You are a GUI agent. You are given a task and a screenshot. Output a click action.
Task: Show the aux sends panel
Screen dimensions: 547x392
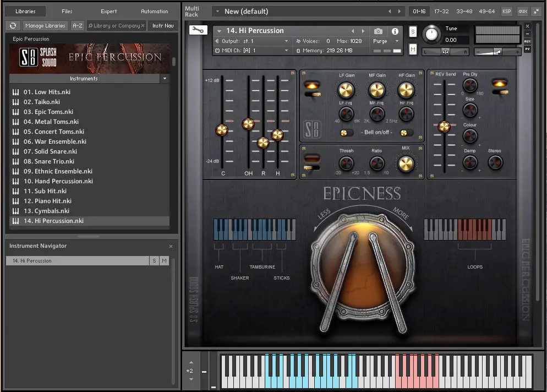[x=522, y=11]
